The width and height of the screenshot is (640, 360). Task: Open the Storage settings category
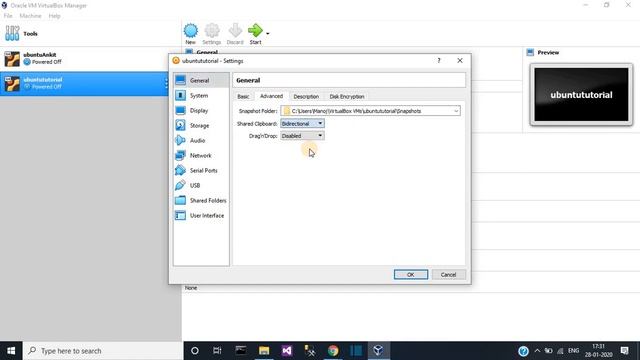(201, 126)
